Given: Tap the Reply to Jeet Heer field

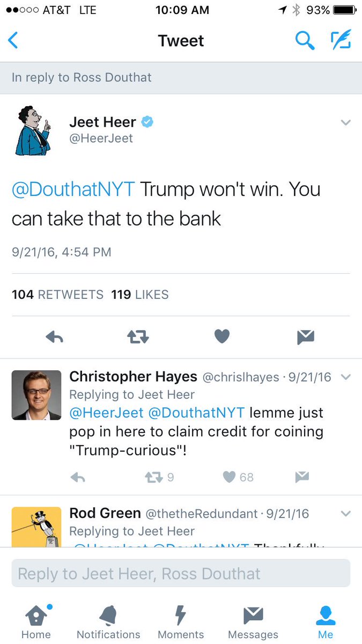Looking at the screenshot, I should pyautogui.click(x=181, y=573).
